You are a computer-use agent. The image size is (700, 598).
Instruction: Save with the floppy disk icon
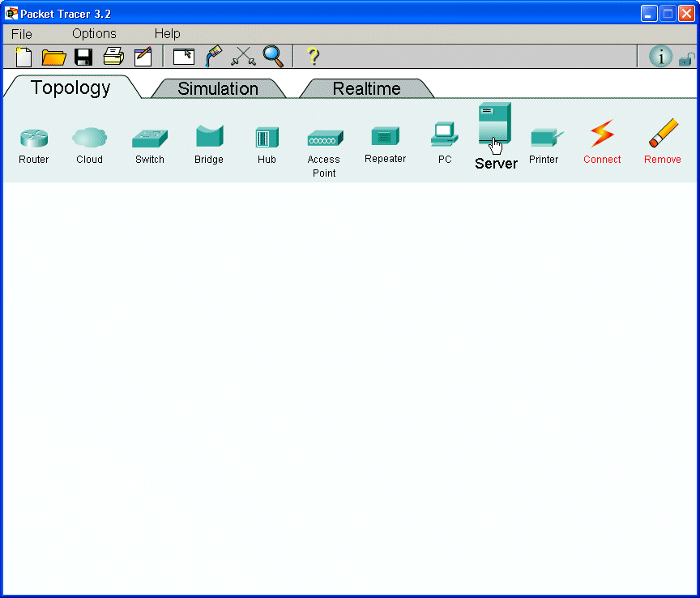pyautogui.click(x=83, y=58)
